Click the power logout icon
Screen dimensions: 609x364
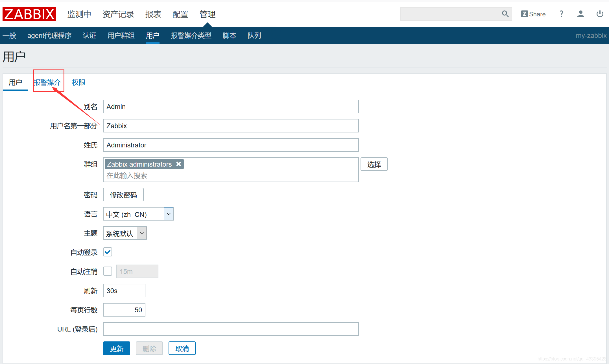600,14
